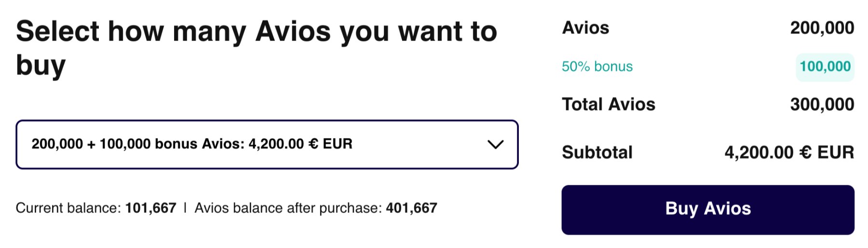Click the 401,667 post-purchase balance figure

[411, 208]
